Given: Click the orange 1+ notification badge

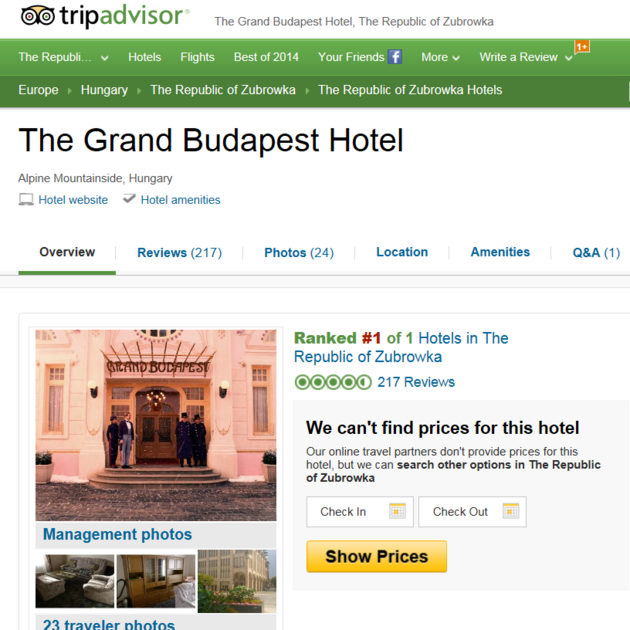Looking at the screenshot, I should pyautogui.click(x=582, y=47).
